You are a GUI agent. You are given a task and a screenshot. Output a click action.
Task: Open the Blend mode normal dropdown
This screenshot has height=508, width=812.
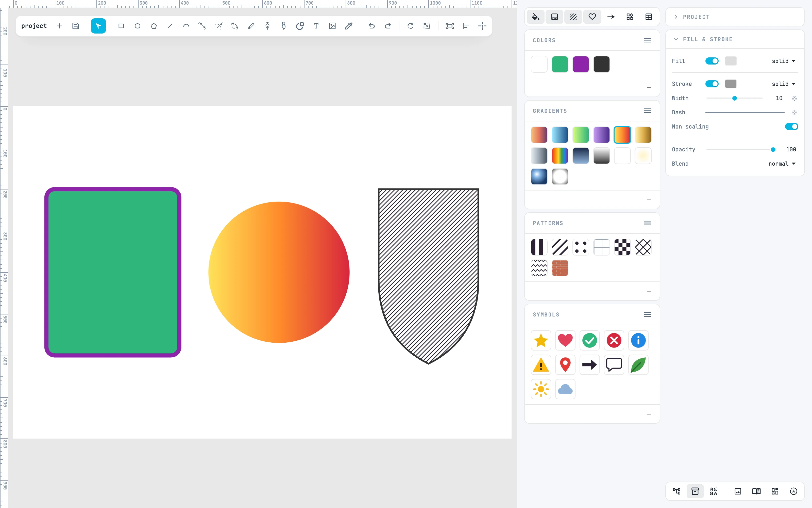tap(782, 164)
